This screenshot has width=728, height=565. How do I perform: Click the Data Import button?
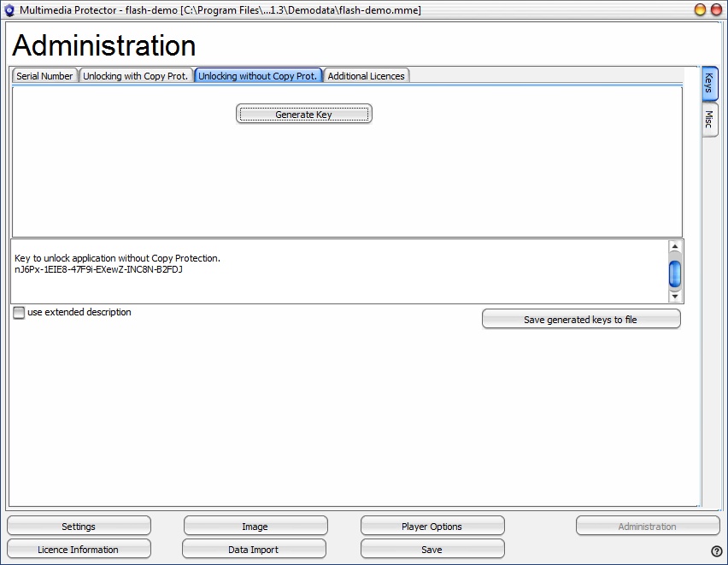coord(253,550)
